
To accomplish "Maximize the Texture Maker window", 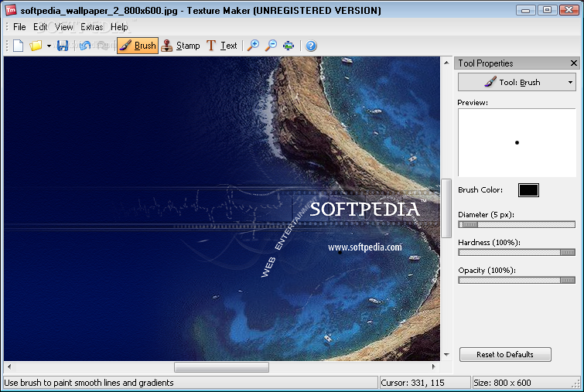I will (x=547, y=10).
